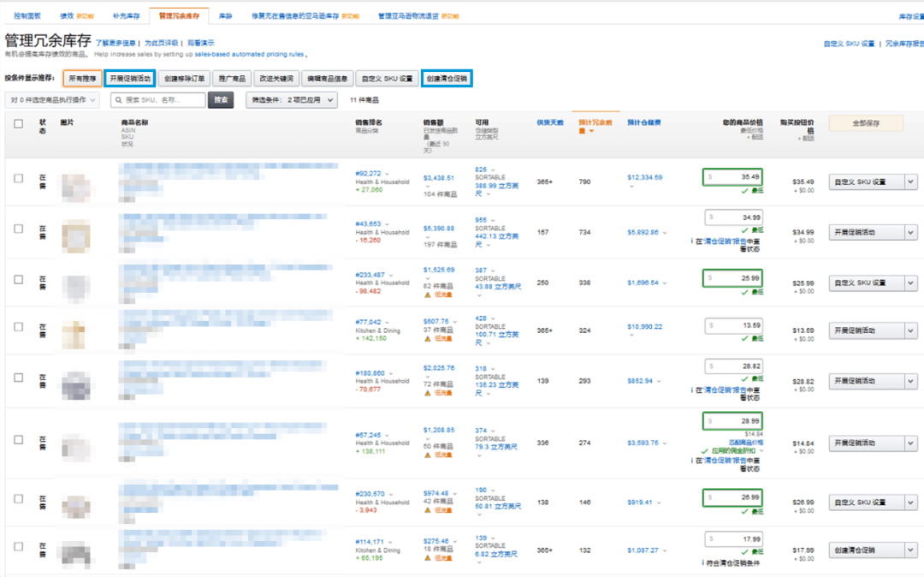Click the 全部保存 button
The width and height of the screenshot is (924, 577).
coord(866,124)
